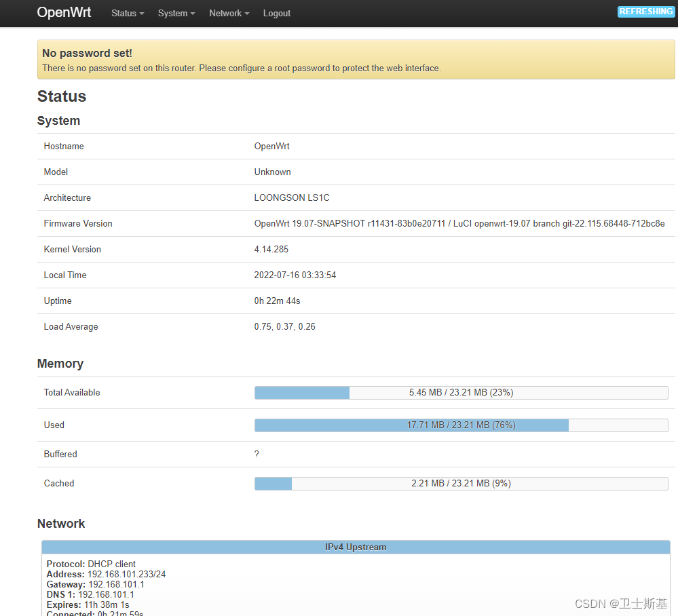This screenshot has width=678, height=616.
Task: Expand the System navigation menu
Action: click(x=176, y=14)
